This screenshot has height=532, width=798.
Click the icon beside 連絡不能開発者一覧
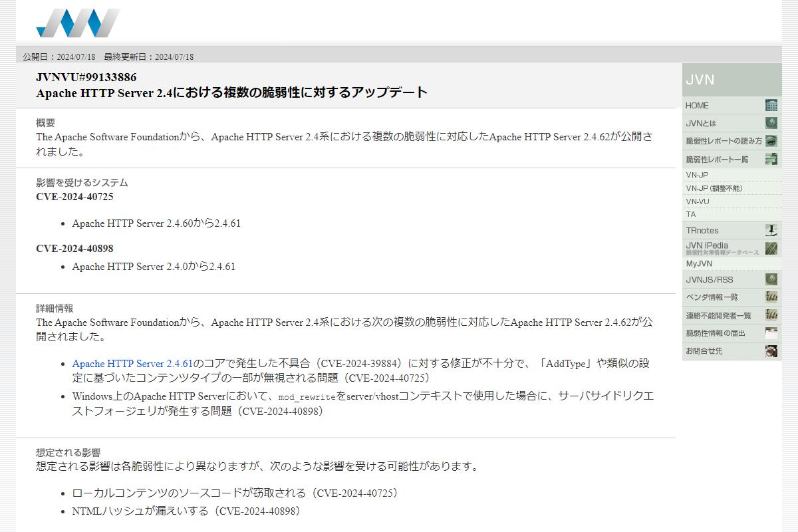click(x=771, y=315)
